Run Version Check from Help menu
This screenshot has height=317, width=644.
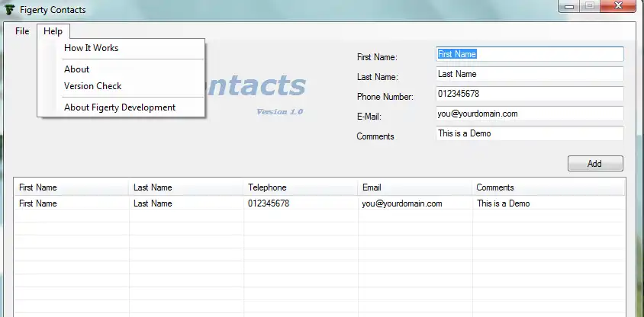[x=93, y=86]
